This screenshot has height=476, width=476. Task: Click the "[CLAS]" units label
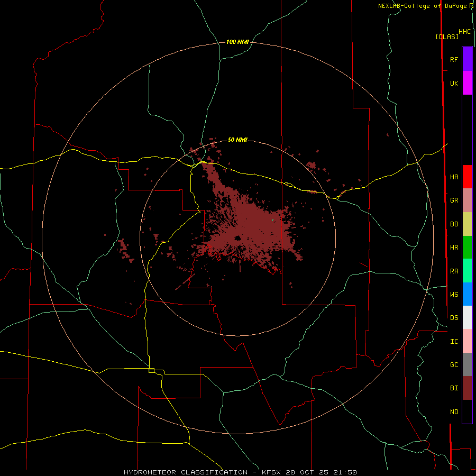447,36
